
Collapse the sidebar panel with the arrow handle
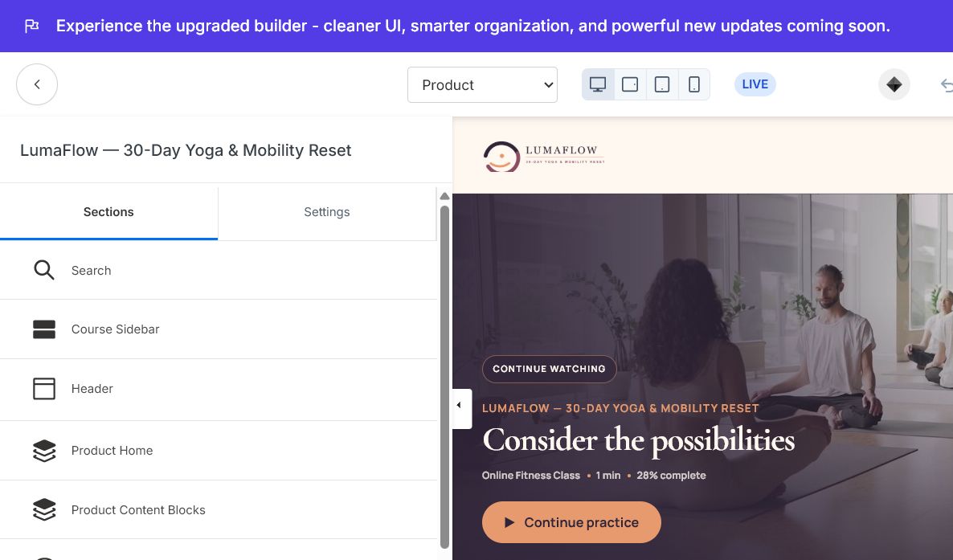pos(461,408)
